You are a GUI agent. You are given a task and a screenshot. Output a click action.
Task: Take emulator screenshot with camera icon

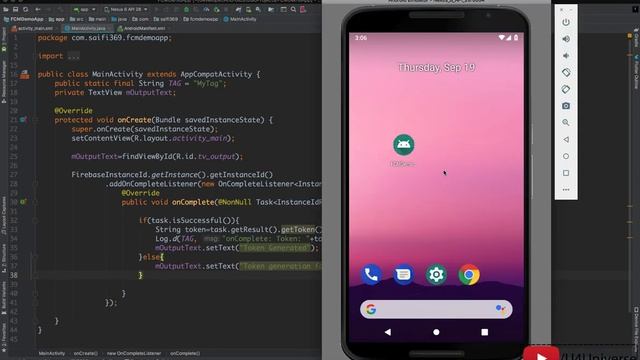click(566, 106)
